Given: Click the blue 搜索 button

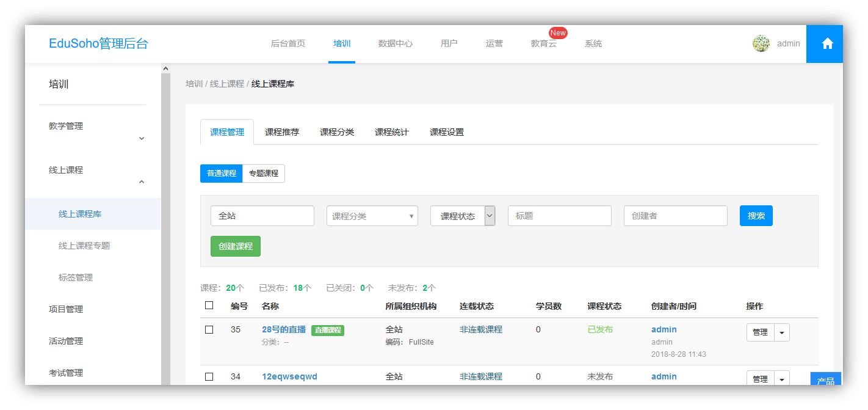Looking at the screenshot, I should (756, 216).
